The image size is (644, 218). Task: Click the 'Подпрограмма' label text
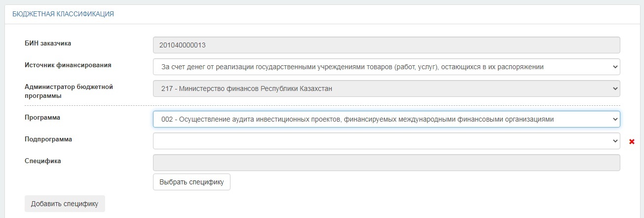click(48, 139)
